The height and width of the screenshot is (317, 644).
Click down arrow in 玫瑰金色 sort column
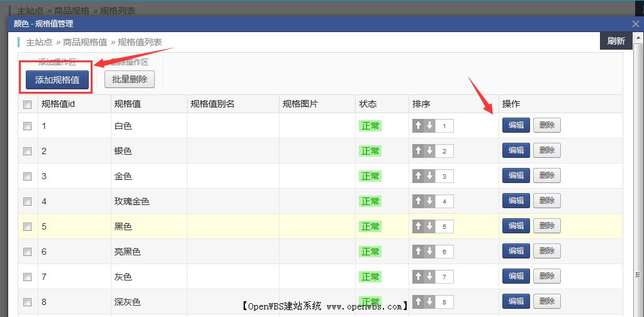429,201
